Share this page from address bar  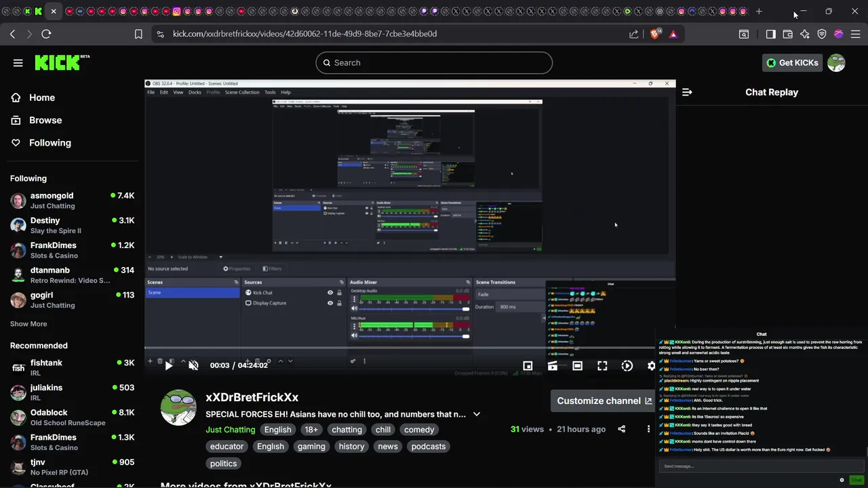(x=633, y=34)
